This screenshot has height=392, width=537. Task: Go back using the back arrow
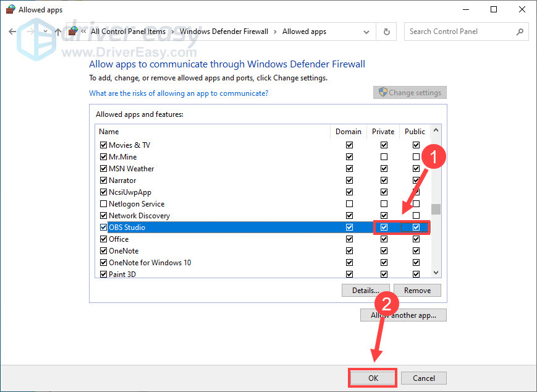click(x=13, y=32)
